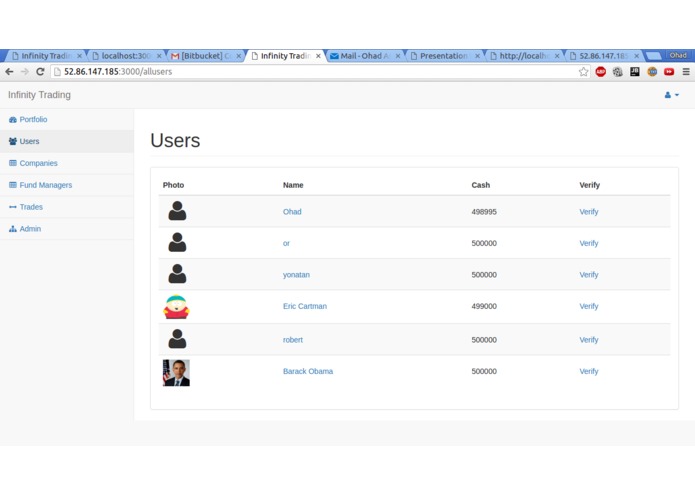Switch to the Bitbucket Gmail tab
This screenshot has height=494, width=695.
click(x=206, y=56)
